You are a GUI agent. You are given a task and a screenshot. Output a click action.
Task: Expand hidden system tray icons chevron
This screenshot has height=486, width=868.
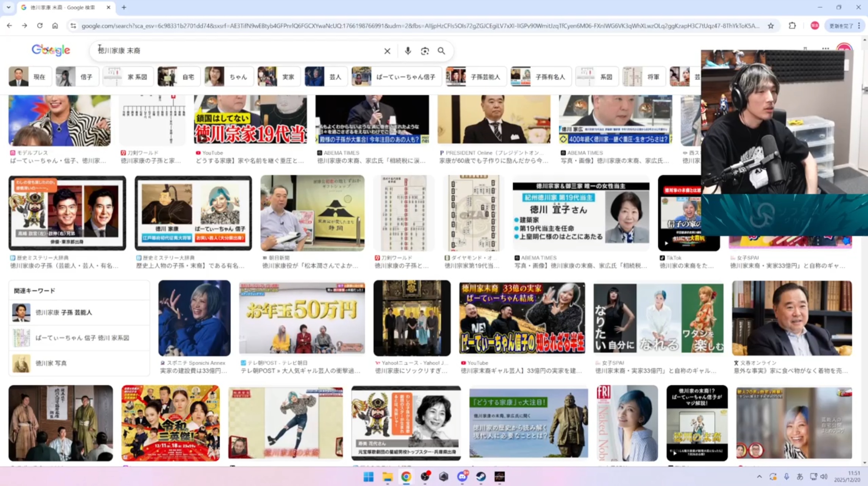click(759, 477)
